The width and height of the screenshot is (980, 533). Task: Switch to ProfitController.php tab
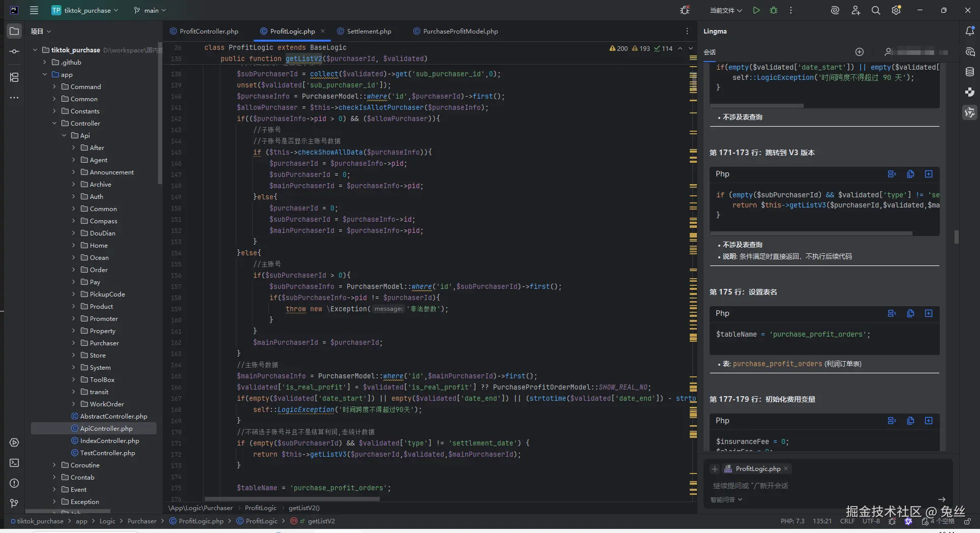(208, 31)
